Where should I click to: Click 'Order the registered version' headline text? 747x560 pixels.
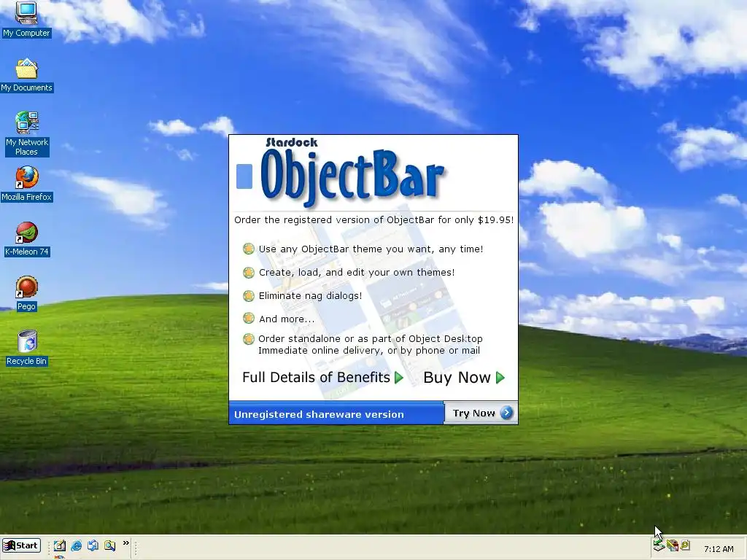coord(374,220)
